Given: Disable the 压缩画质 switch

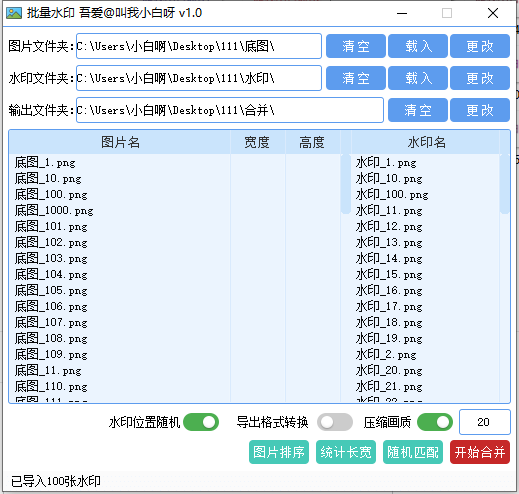Looking at the screenshot, I should (x=435, y=422).
